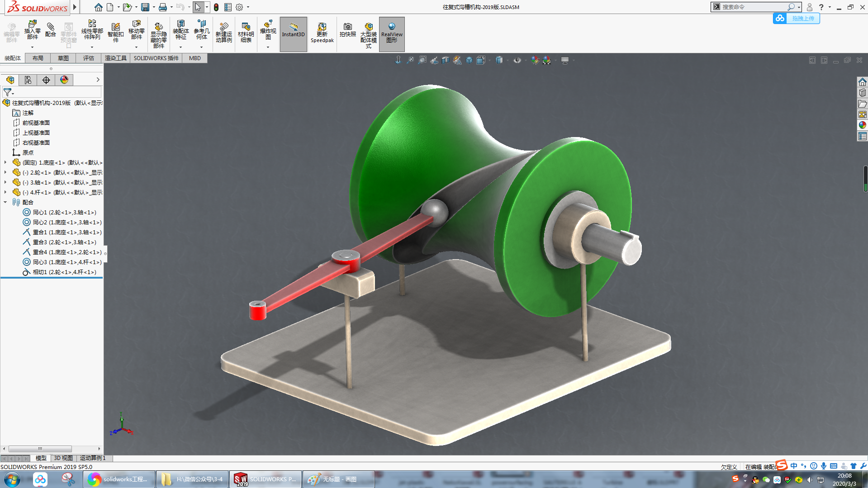This screenshot has height=488, width=868.
Task: Open Reference Geometry (参考几何体) tool
Action: pyautogui.click(x=202, y=30)
